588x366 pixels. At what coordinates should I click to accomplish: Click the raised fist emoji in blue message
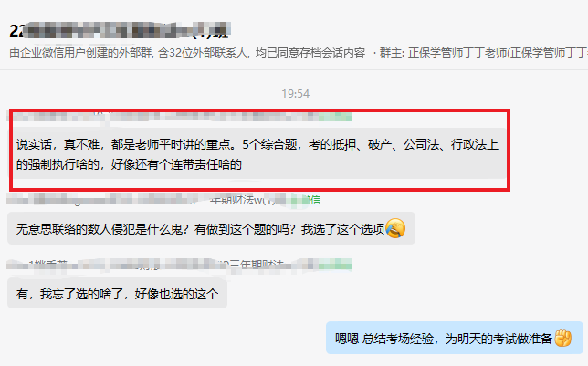point(562,339)
